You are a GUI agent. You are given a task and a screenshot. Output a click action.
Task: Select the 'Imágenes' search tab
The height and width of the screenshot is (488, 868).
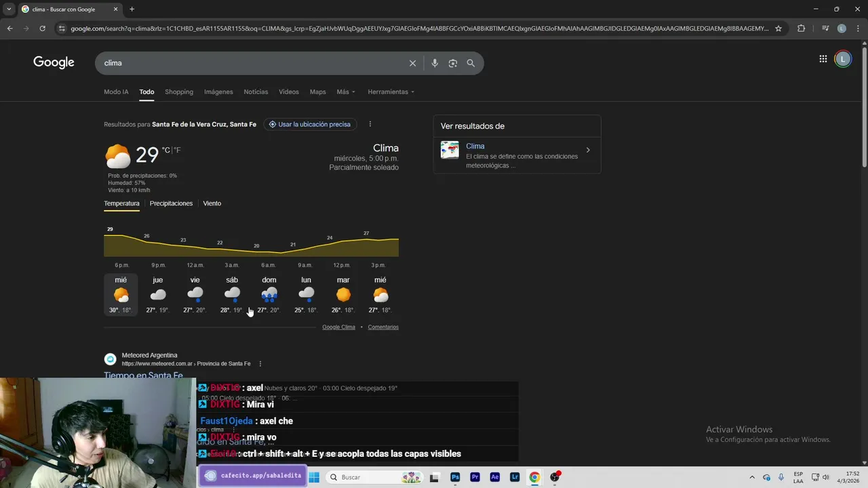pyautogui.click(x=218, y=91)
